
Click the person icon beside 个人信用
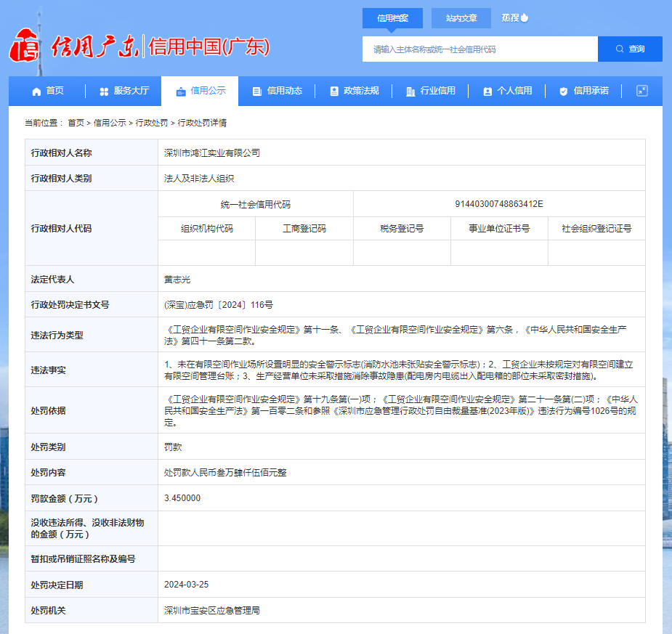click(x=487, y=92)
